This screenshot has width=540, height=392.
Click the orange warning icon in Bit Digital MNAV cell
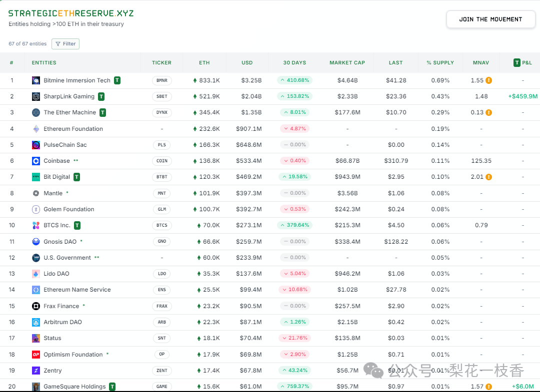[x=488, y=177]
